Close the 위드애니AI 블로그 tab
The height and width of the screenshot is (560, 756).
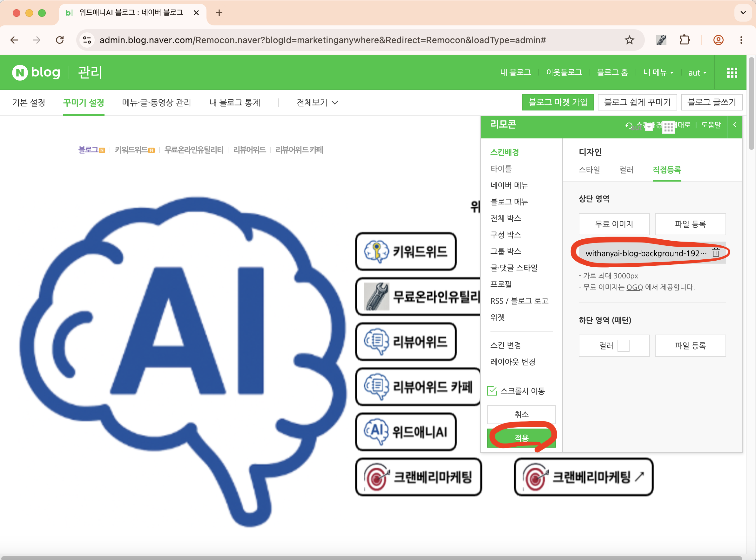point(196,13)
